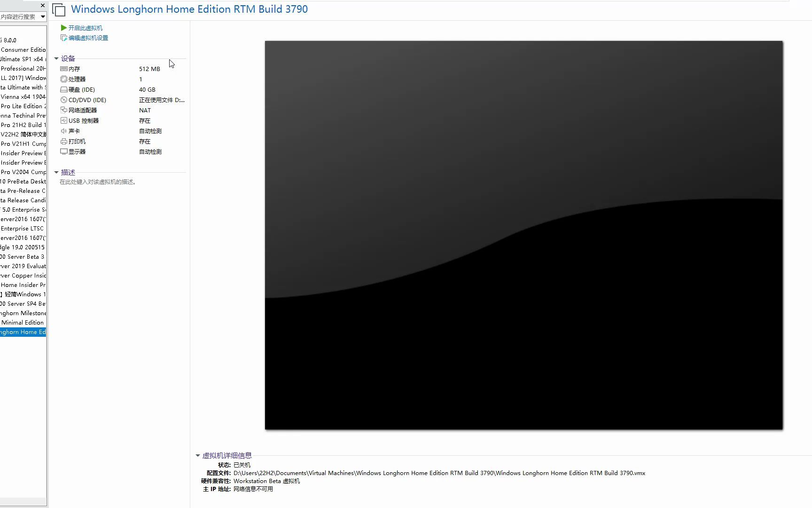Select the Consumer Edition library item
Image resolution: width=812 pixels, height=508 pixels.
point(23,50)
